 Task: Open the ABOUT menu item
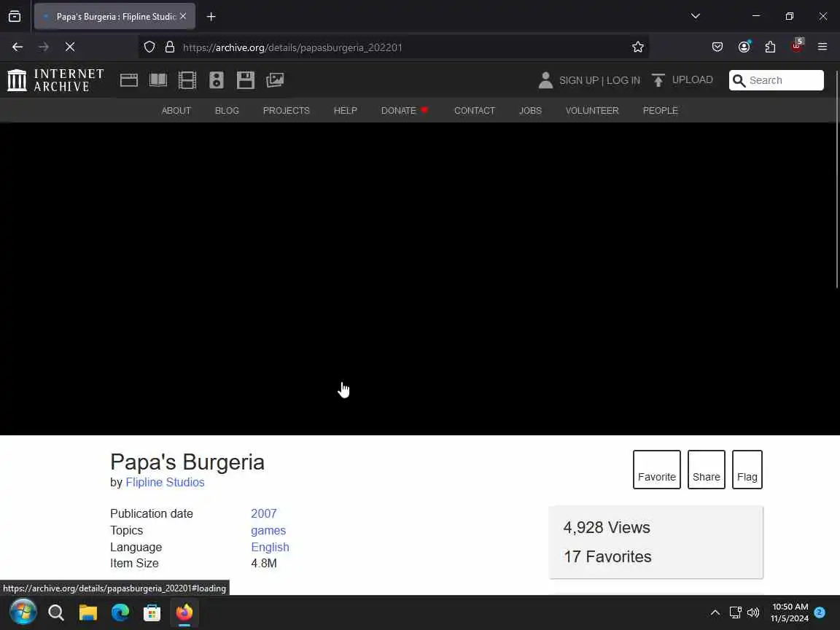176,110
